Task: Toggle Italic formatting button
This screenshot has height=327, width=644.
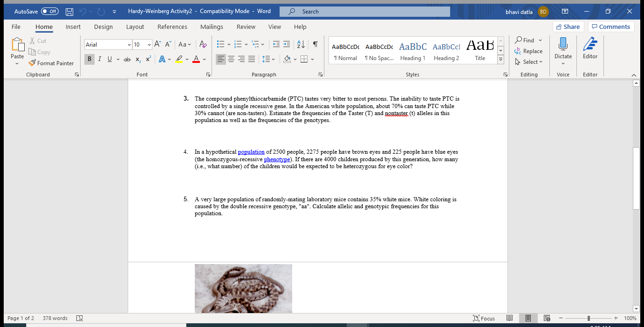Action: tap(100, 59)
